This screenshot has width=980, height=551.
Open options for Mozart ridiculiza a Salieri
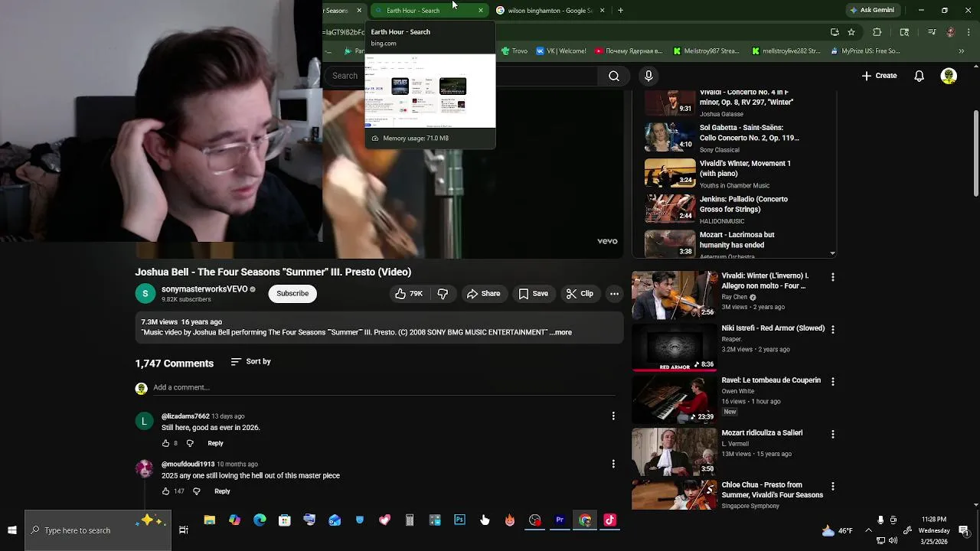pos(833,434)
